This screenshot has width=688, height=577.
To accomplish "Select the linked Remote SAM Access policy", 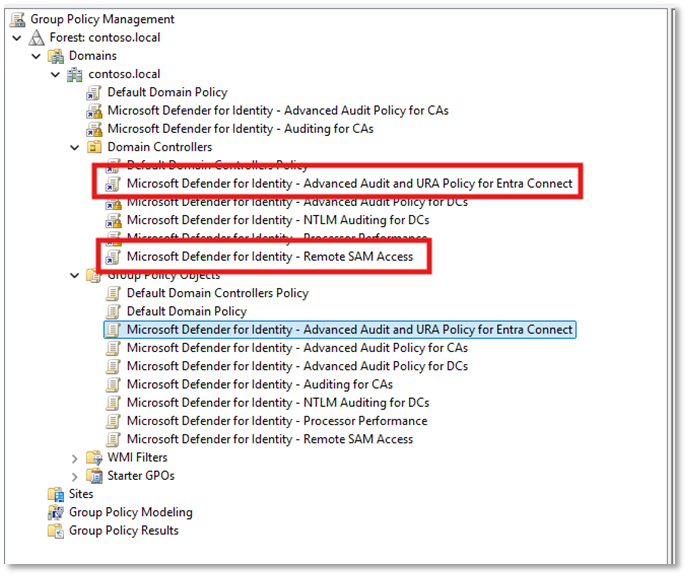I will (269, 257).
